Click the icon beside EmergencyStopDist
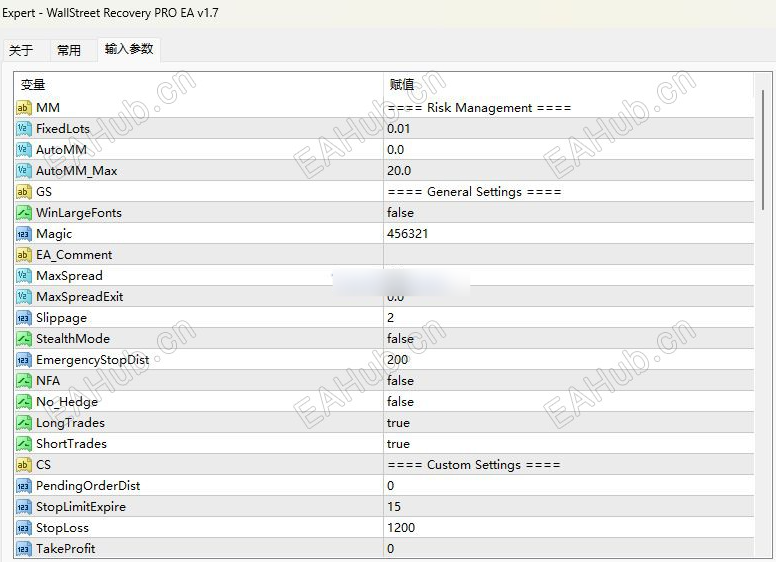This screenshot has height=565, width=781. click(x=23, y=360)
